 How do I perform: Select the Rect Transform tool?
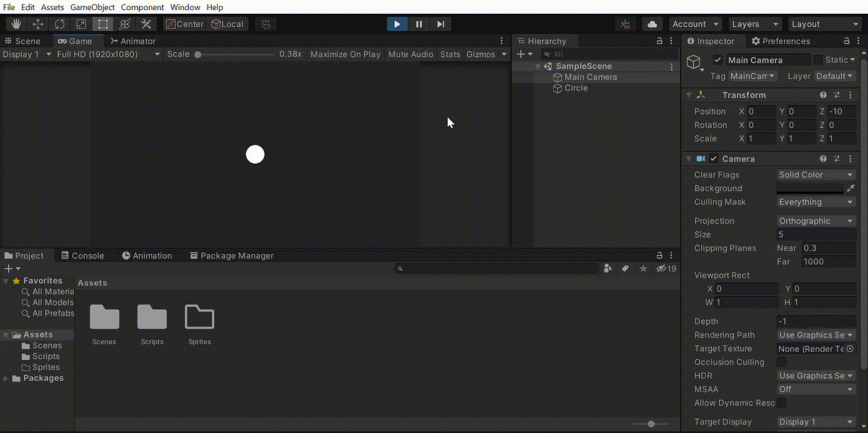click(102, 23)
